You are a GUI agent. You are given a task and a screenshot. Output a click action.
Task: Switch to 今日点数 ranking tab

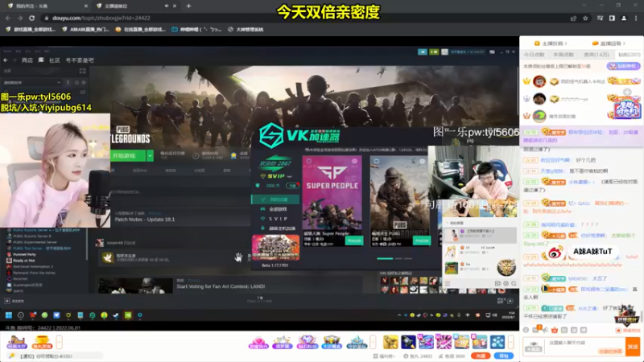tap(534, 55)
